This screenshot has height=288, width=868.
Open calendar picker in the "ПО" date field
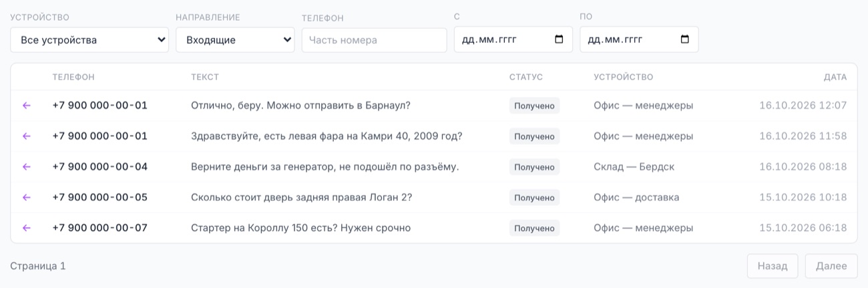pos(684,39)
